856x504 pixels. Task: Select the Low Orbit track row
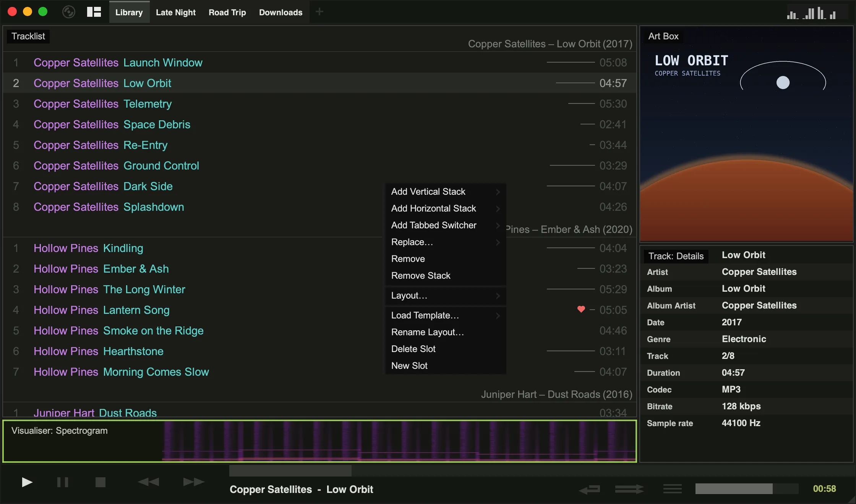319,83
